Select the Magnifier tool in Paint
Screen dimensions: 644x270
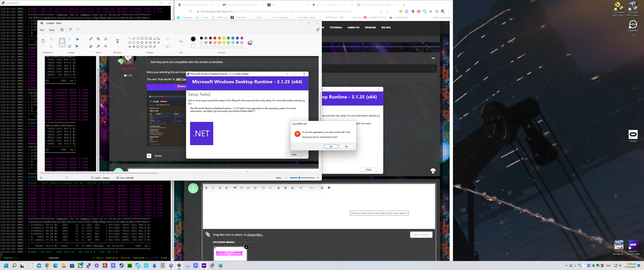tap(106, 46)
